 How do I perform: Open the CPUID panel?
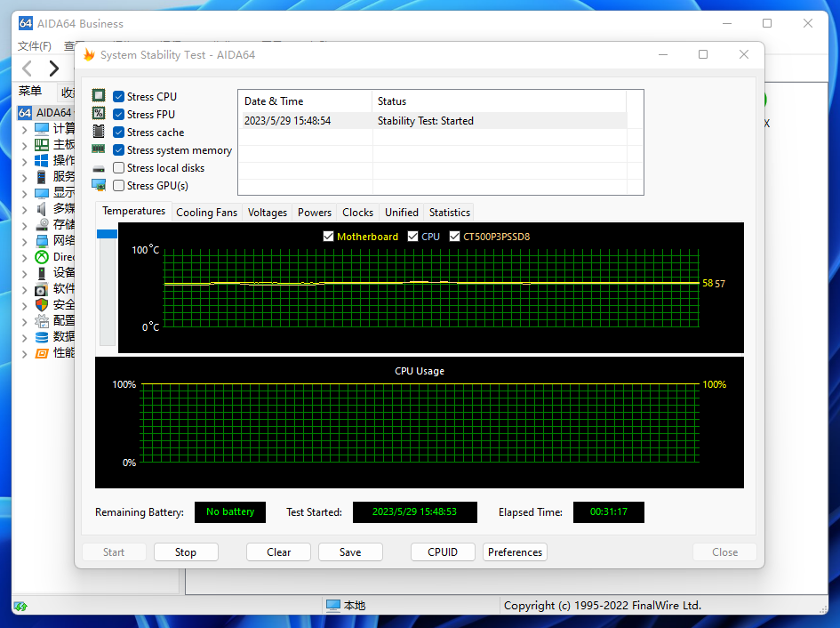coord(443,552)
